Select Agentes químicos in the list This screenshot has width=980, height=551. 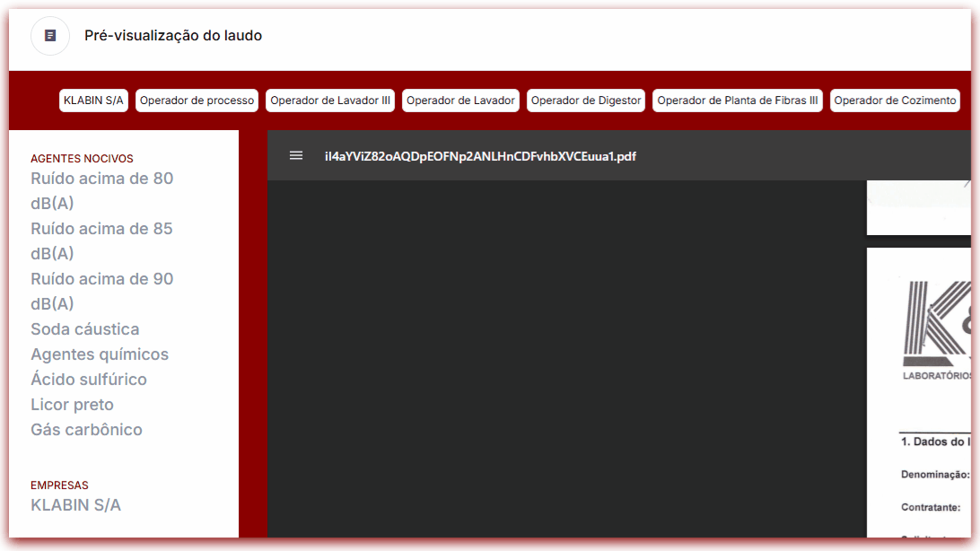pyautogui.click(x=100, y=354)
